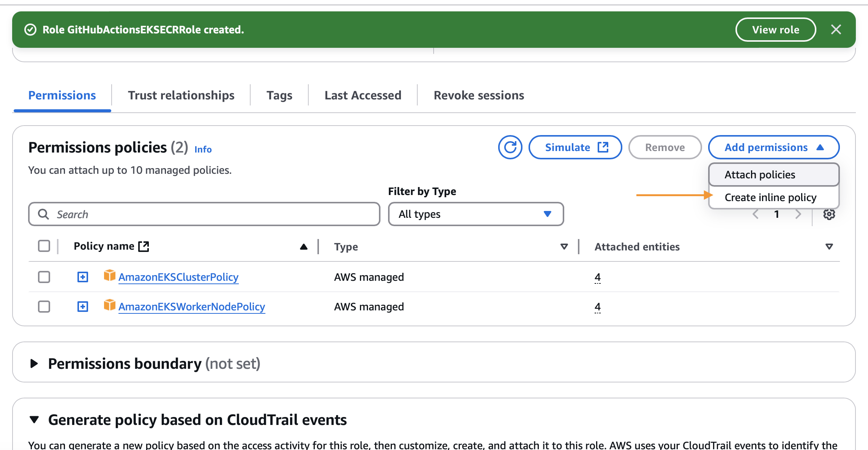This screenshot has width=868, height=450.
Task: Check the AmazonEKSWorkerNodePolicy row checkbox
Action: pos(44,307)
